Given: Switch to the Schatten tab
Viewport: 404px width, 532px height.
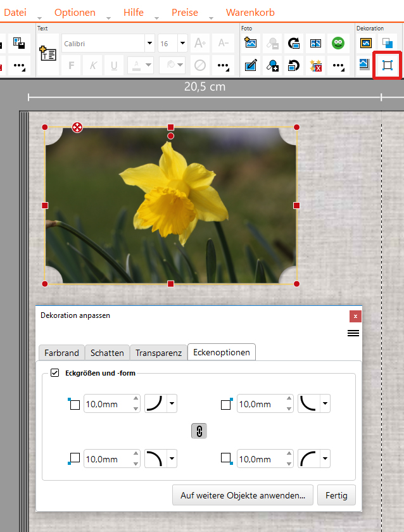Looking at the screenshot, I should (x=107, y=353).
